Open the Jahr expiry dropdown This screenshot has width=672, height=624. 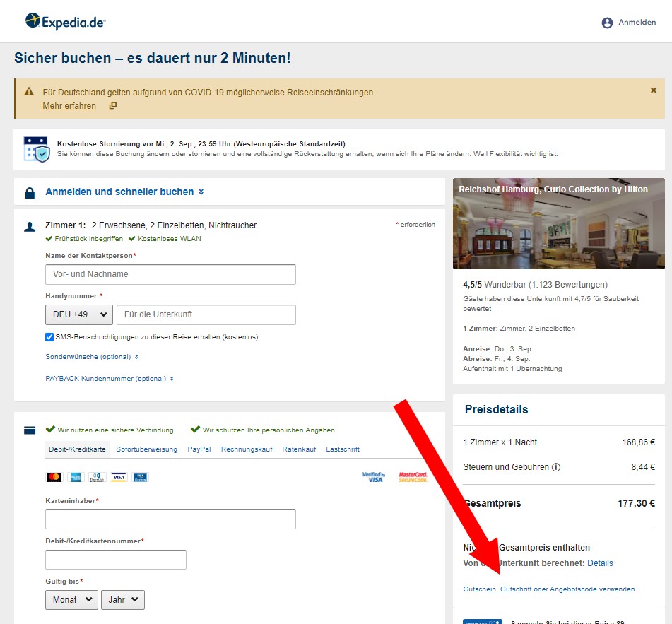pyautogui.click(x=122, y=600)
